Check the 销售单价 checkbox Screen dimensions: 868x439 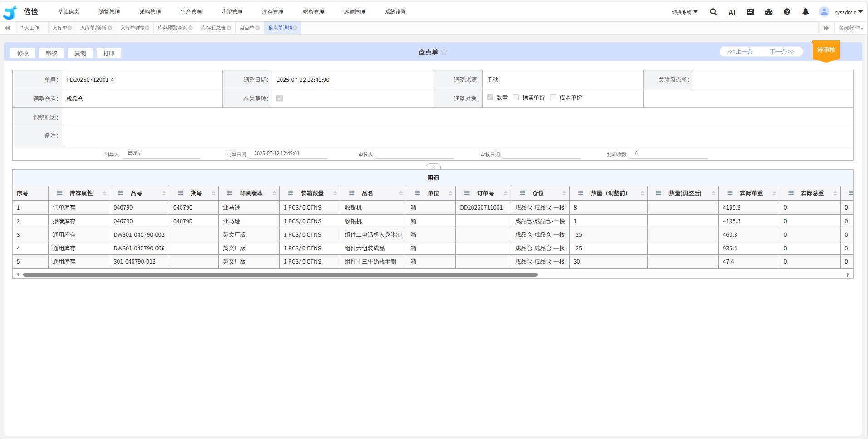coord(516,97)
